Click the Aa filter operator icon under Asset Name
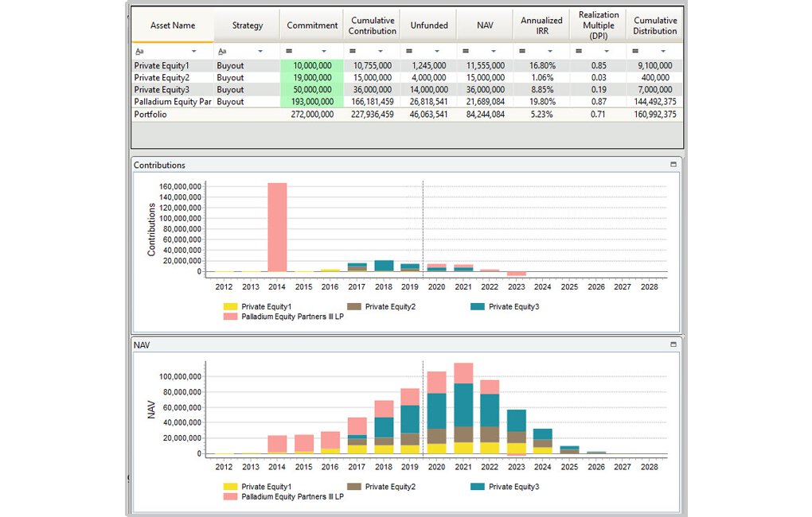The height and width of the screenshot is (517, 812). point(139,51)
